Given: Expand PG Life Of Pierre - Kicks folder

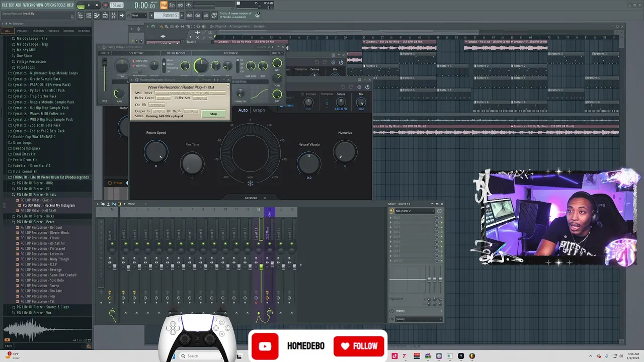Looking at the screenshot, I should [35, 216].
